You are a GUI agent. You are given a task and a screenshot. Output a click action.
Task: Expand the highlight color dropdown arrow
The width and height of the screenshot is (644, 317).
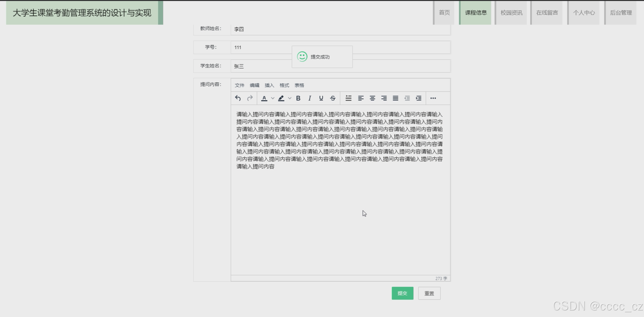(290, 98)
